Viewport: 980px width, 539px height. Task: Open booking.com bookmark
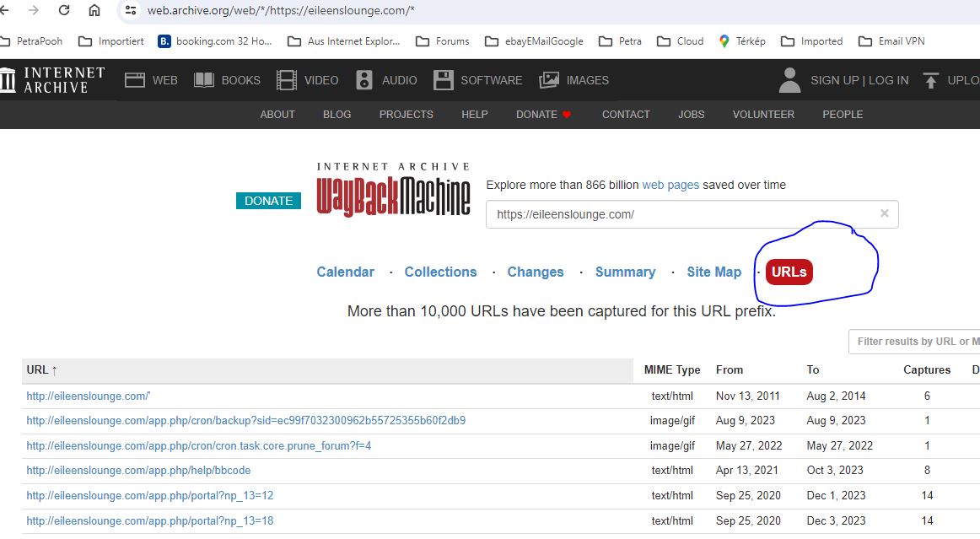pyautogui.click(x=215, y=41)
